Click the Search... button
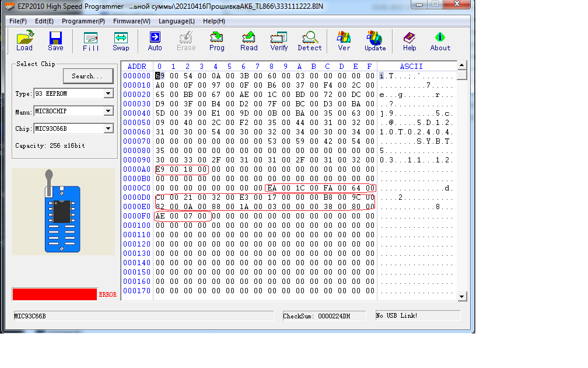Image resolution: width=588 pixels, height=368 pixels. pos(87,76)
